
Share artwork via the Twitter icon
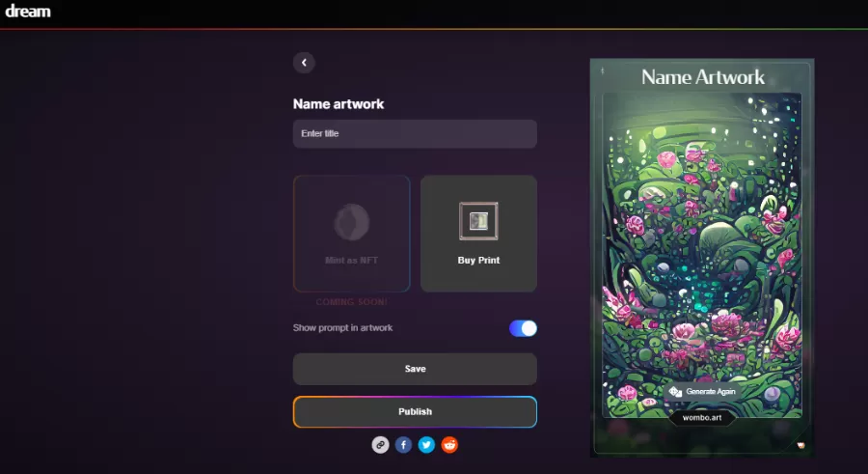point(426,445)
